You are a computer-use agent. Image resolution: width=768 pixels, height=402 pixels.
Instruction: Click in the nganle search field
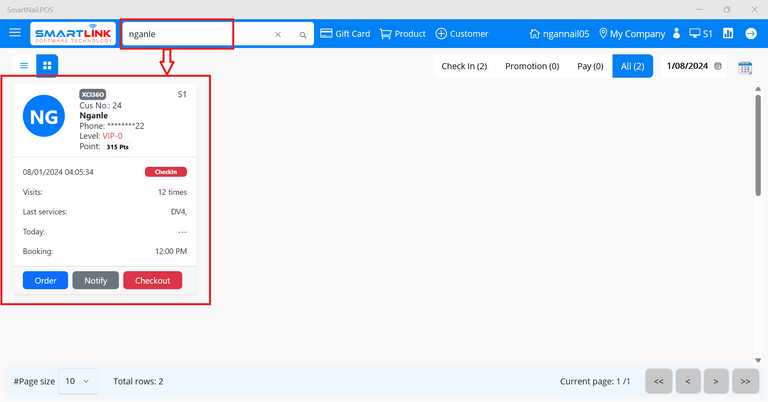tap(195, 34)
